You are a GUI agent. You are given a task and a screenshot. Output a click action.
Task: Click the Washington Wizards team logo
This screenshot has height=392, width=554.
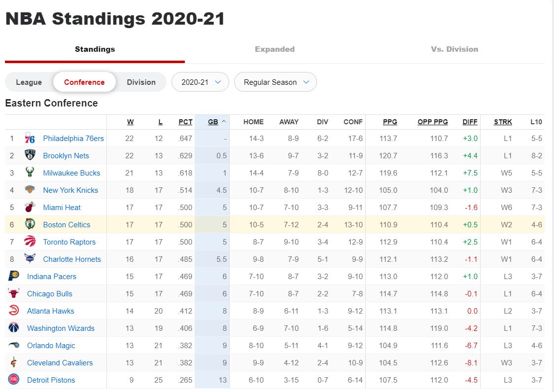pos(14,328)
